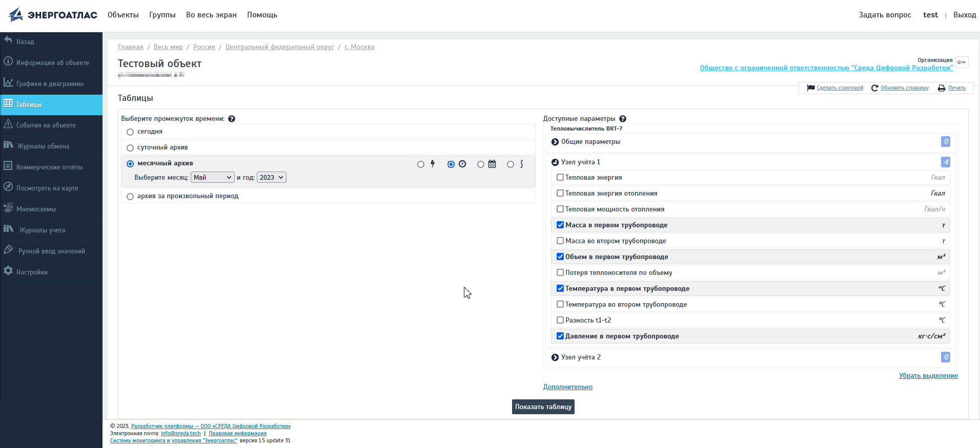Open the month dropdown showing Май
980x448 pixels.
(212, 177)
